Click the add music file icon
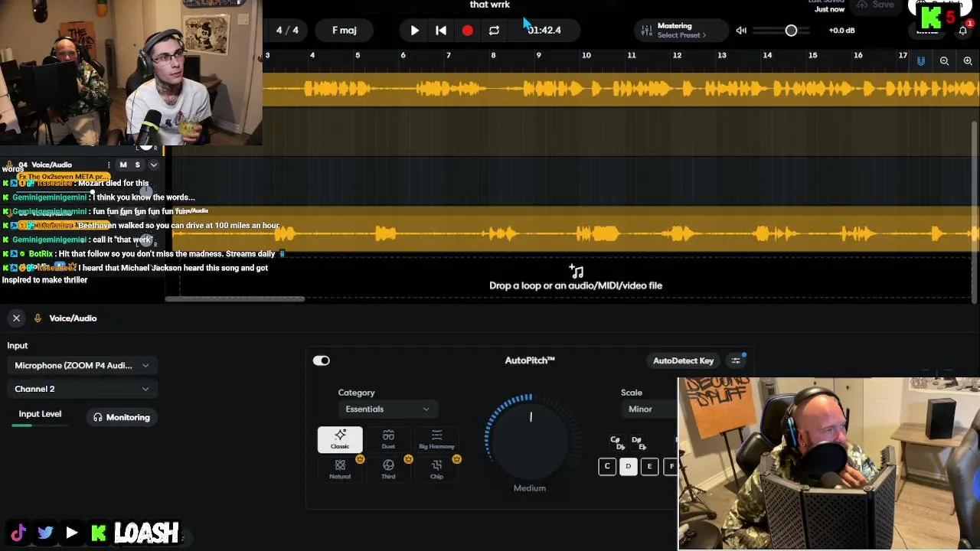 click(577, 271)
